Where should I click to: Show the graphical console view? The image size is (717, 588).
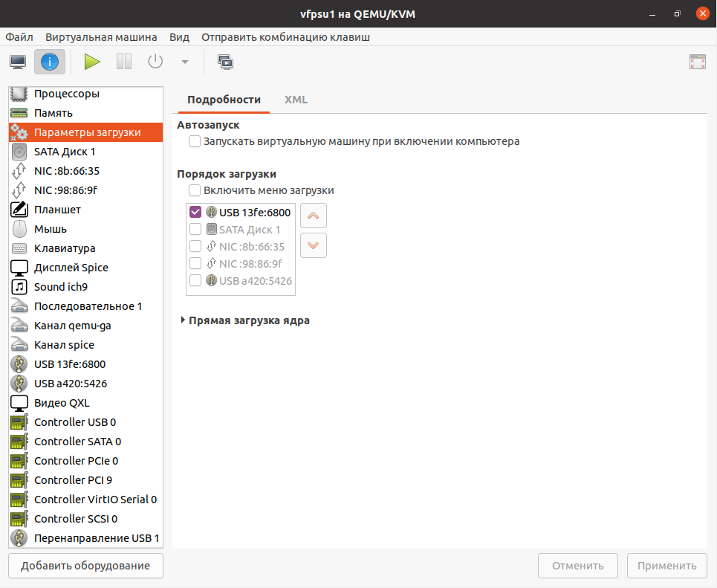click(x=18, y=62)
